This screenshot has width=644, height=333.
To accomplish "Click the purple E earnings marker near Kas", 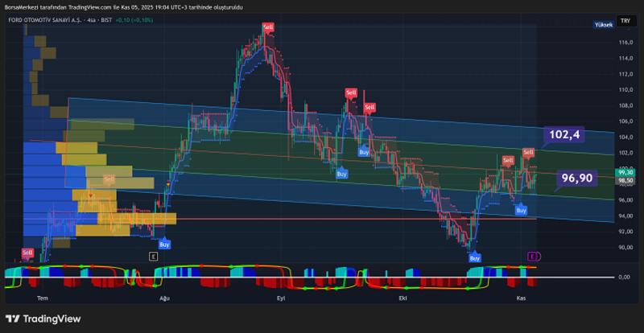I will coord(533,256).
